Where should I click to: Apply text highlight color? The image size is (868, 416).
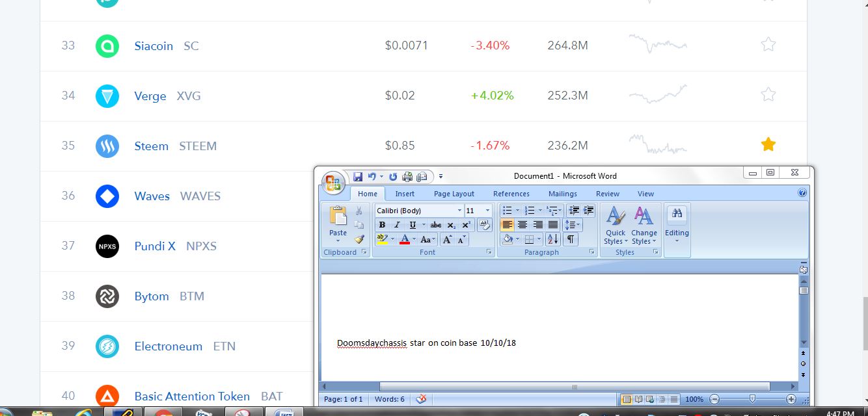coord(383,239)
